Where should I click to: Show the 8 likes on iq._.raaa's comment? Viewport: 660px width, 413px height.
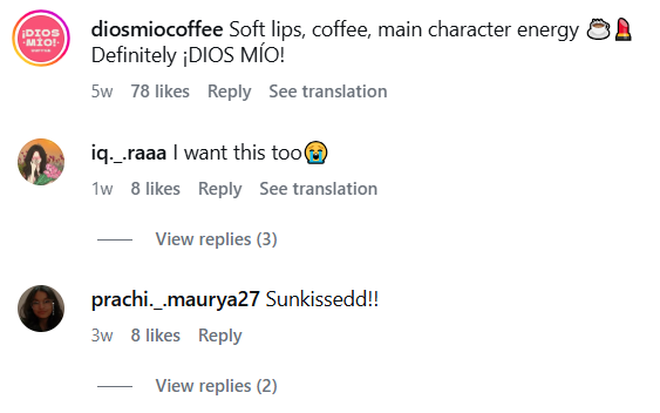(155, 189)
